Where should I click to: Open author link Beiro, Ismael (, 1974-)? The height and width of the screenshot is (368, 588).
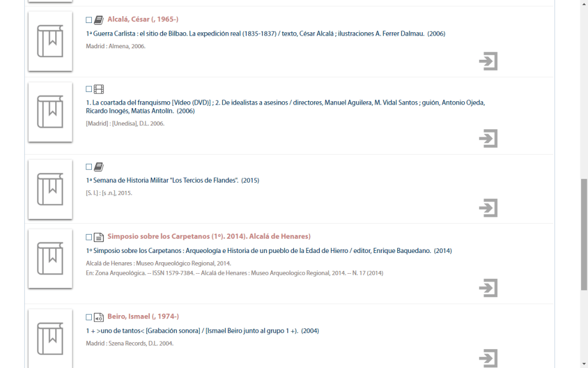pos(143,316)
